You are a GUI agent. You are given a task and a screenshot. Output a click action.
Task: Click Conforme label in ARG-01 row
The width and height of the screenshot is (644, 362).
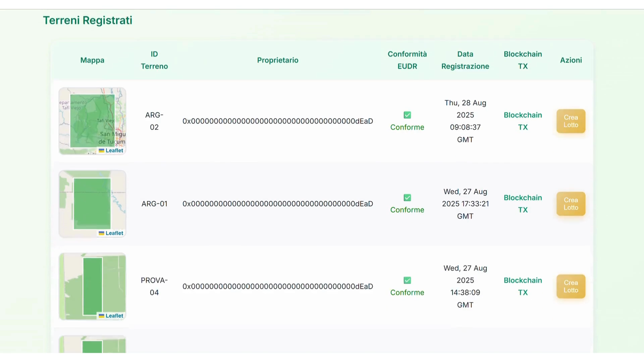(407, 210)
